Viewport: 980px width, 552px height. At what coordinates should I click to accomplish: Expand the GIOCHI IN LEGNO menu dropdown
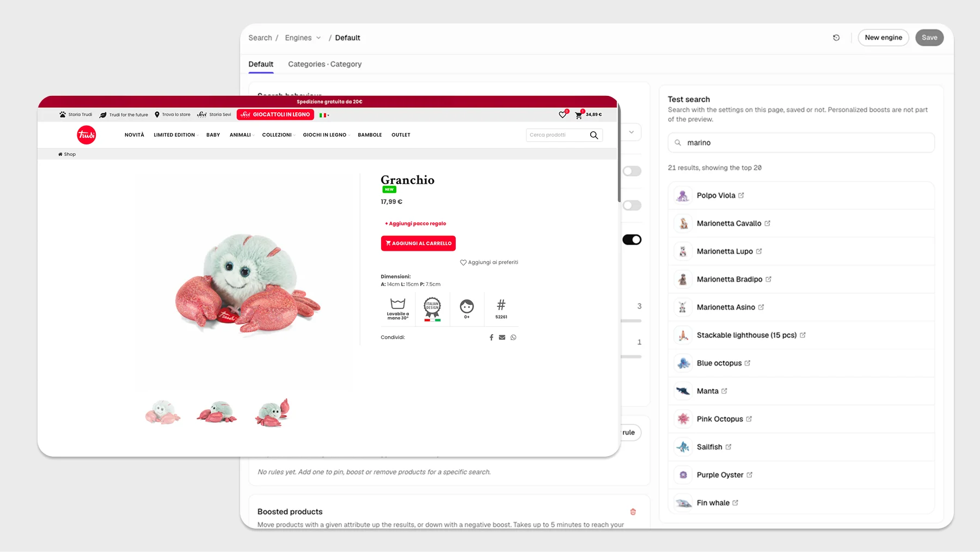(x=327, y=135)
